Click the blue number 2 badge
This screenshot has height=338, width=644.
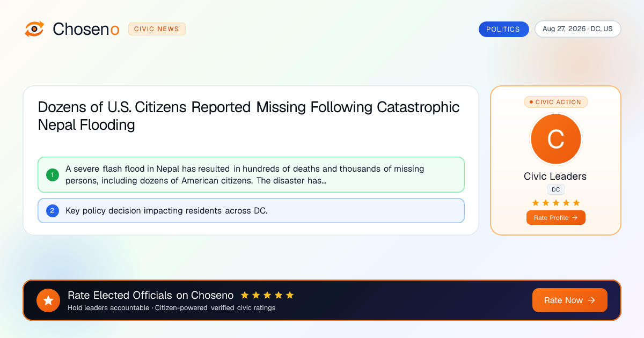[x=53, y=211]
